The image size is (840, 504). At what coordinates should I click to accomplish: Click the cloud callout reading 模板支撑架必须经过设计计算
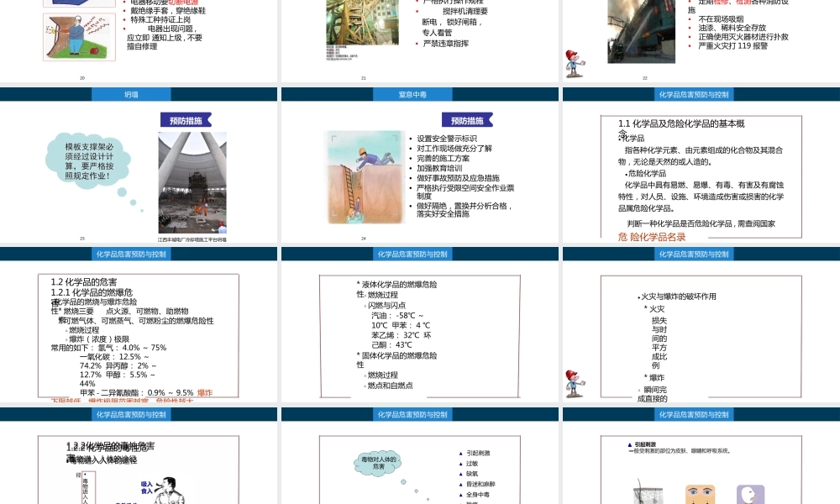pos(89,160)
